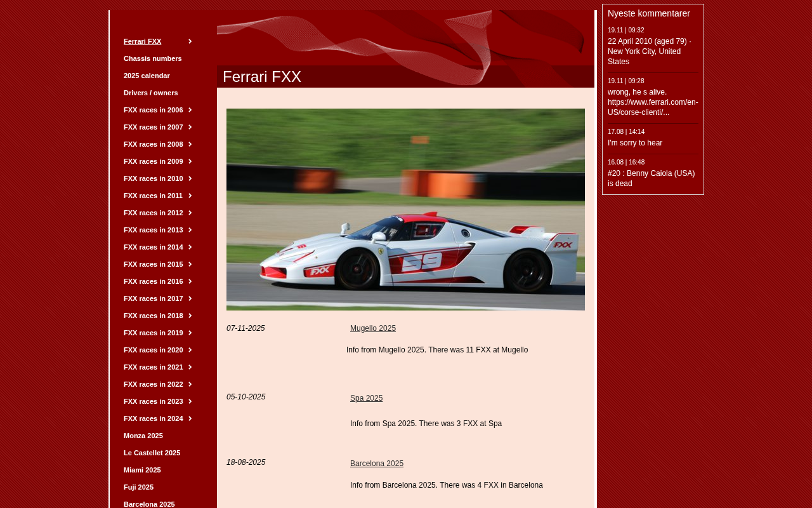Expand the FXX races in 2012 arrow
Screen dimensions: 812x508
190,213
